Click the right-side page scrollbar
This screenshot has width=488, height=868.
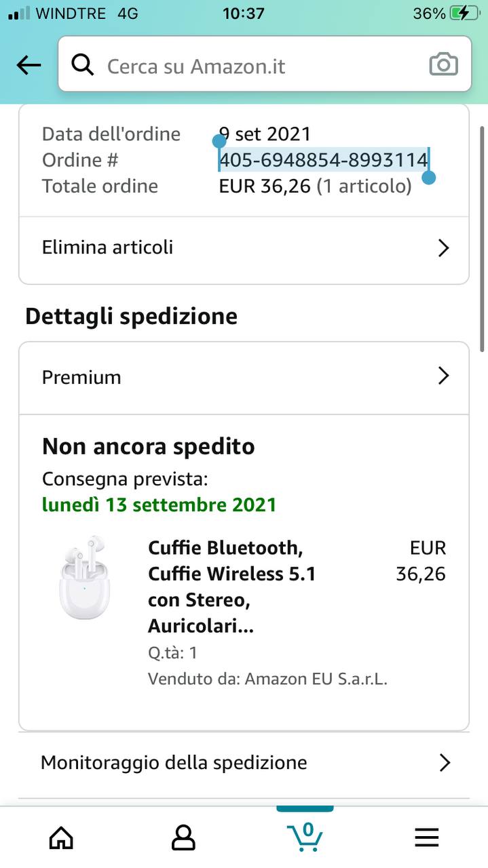tap(482, 237)
